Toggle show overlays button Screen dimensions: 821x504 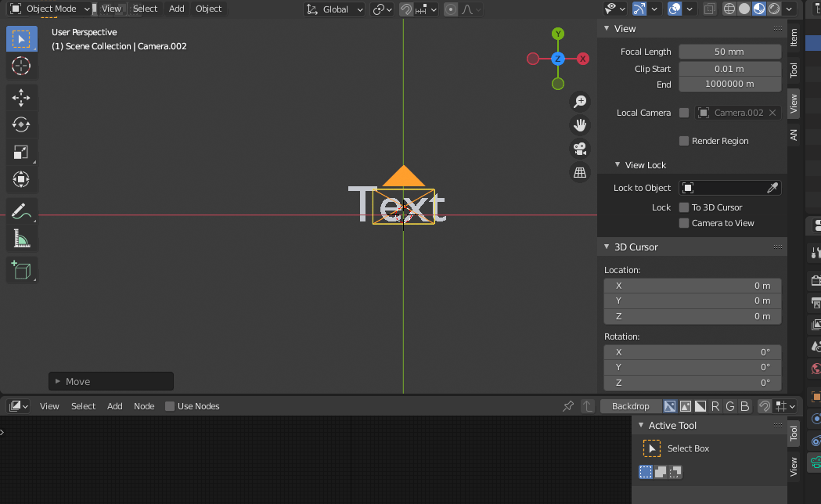tap(675, 9)
